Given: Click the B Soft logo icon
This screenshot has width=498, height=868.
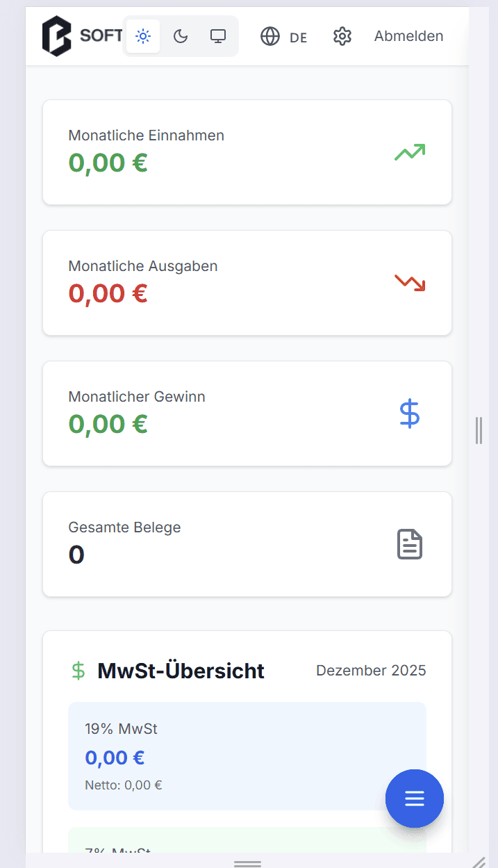Looking at the screenshot, I should 57,36.
